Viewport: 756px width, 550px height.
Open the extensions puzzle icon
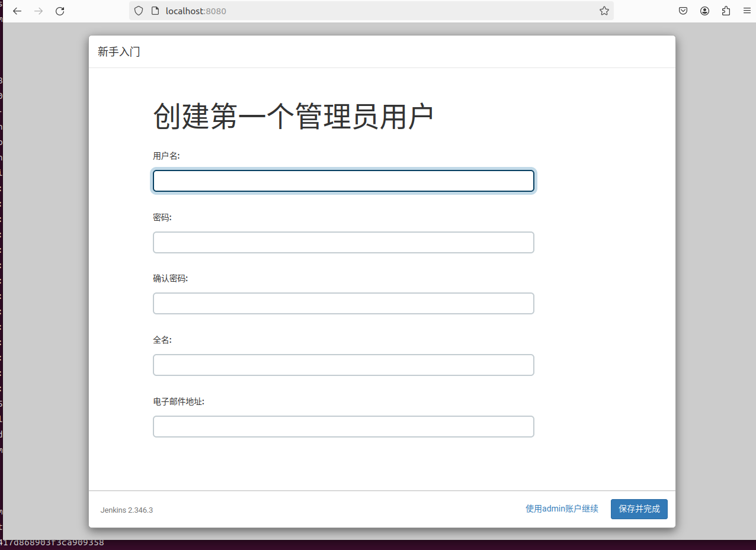pyautogui.click(x=726, y=11)
